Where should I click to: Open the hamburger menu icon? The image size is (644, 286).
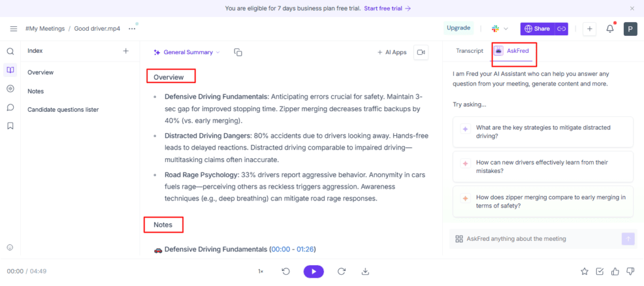(13, 29)
